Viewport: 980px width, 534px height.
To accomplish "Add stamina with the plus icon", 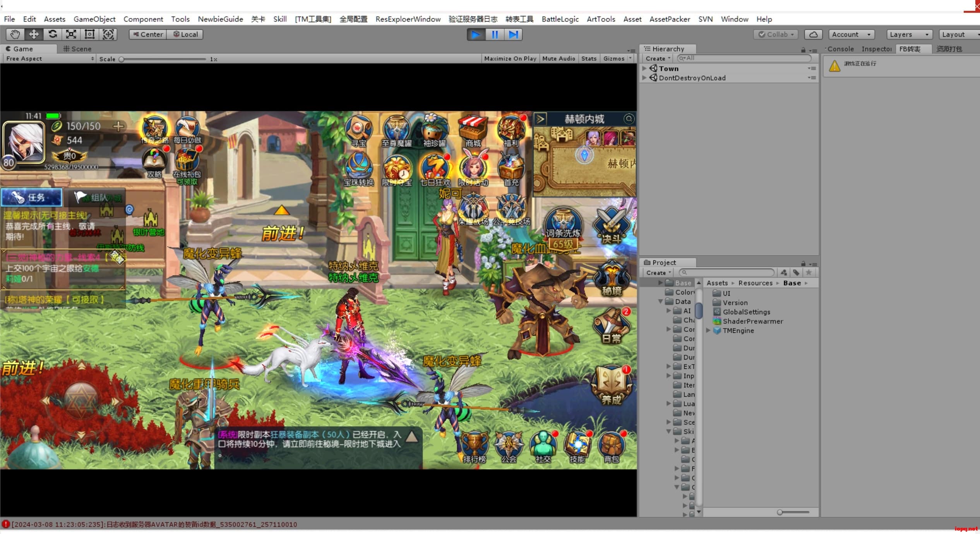I will pyautogui.click(x=118, y=126).
